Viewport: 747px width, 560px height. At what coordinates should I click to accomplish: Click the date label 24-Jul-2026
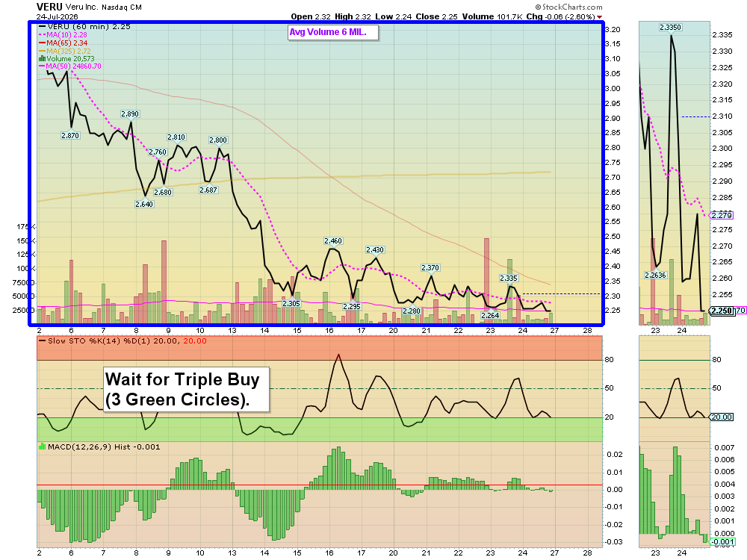(58, 16)
